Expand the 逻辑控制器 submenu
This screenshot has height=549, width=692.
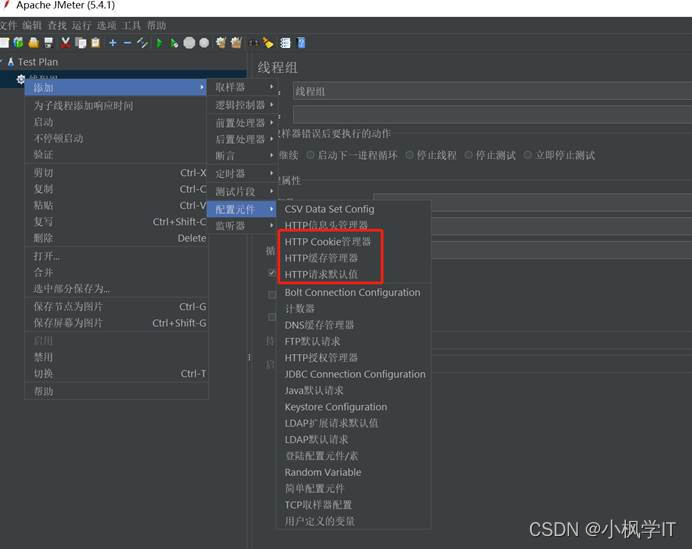pos(244,105)
